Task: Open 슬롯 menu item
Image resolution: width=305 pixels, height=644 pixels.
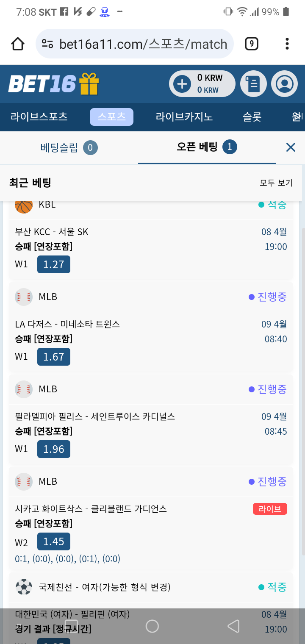Action: click(x=252, y=117)
